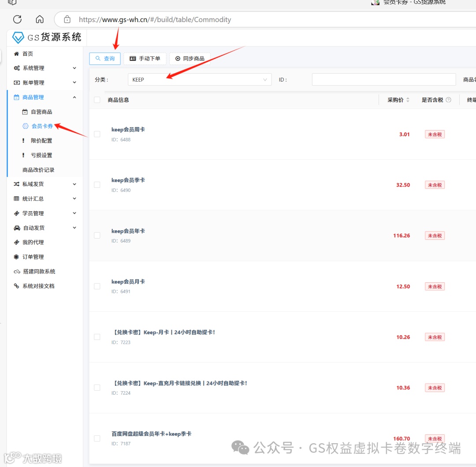This screenshot has width=476, height=467.
Task: Check the keep会员月卡 row checkbox
Action: pyautogui.click(x=97, y=286)
